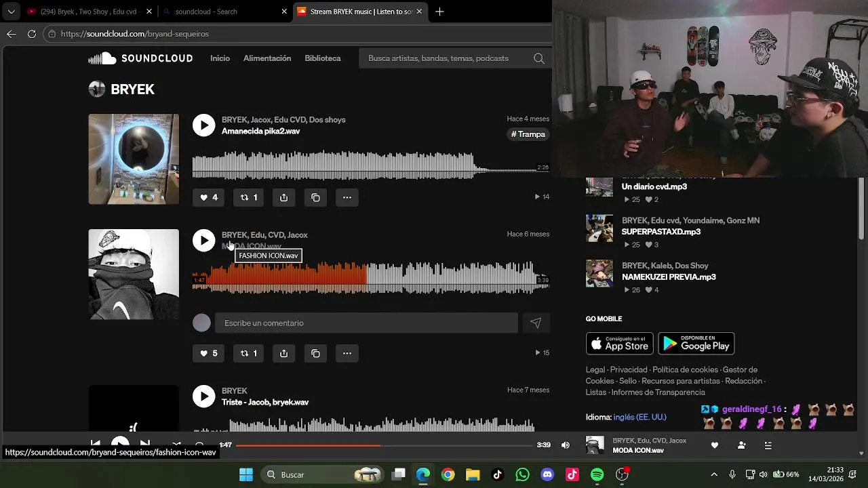Show hidden system tray icons
This screenshot has width=868, height=488.
tap(714, 474)
